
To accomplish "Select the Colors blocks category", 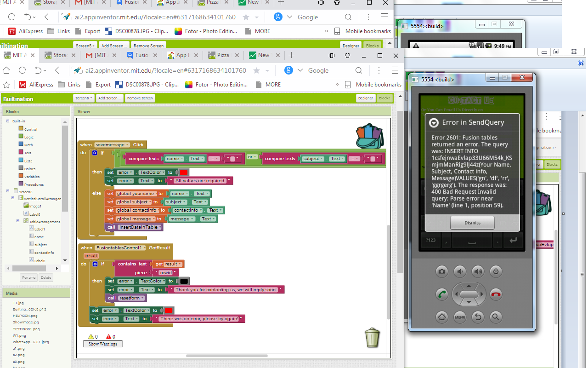I will click(x=30, y=169).
